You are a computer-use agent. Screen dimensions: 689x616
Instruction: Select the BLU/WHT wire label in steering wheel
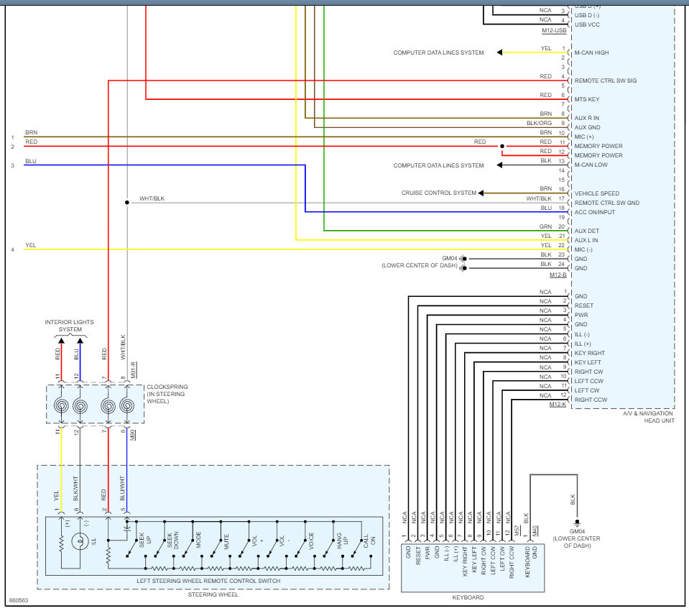[122, 488]
